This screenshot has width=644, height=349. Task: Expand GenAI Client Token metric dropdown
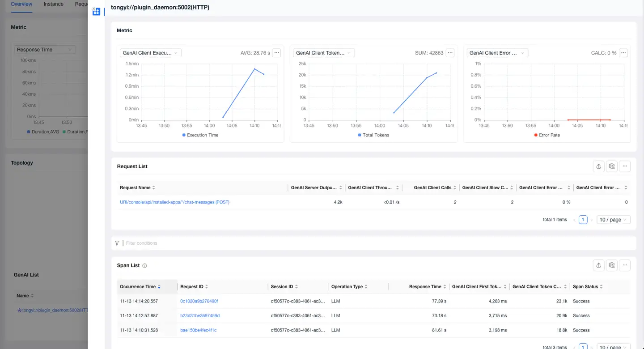click(324, 53)
